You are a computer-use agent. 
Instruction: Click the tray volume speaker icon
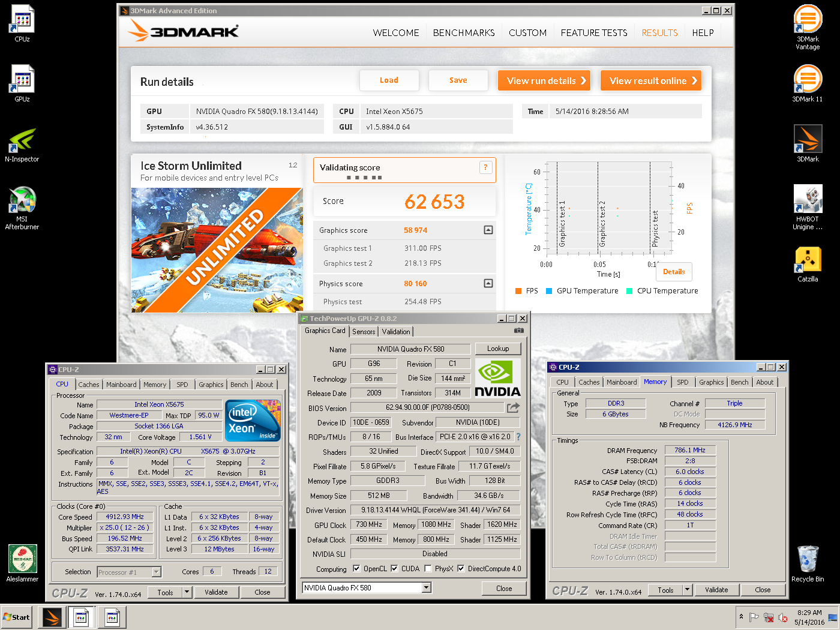783,617
